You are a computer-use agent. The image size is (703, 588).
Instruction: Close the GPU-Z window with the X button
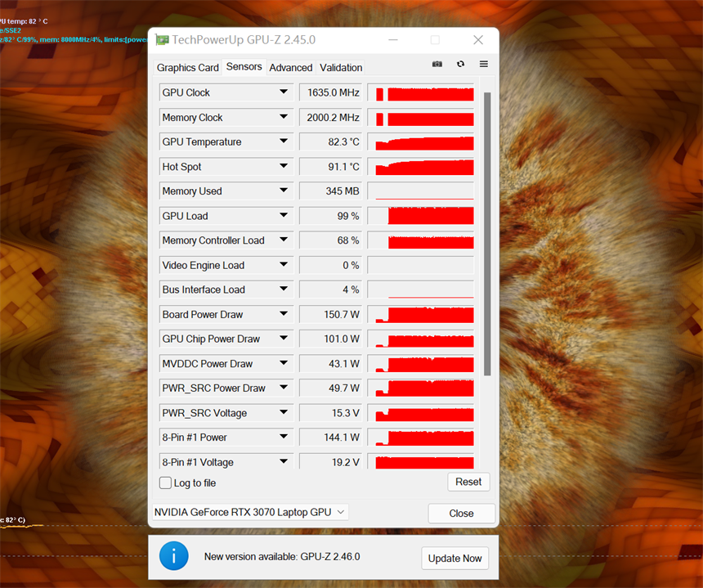point(478,40)
